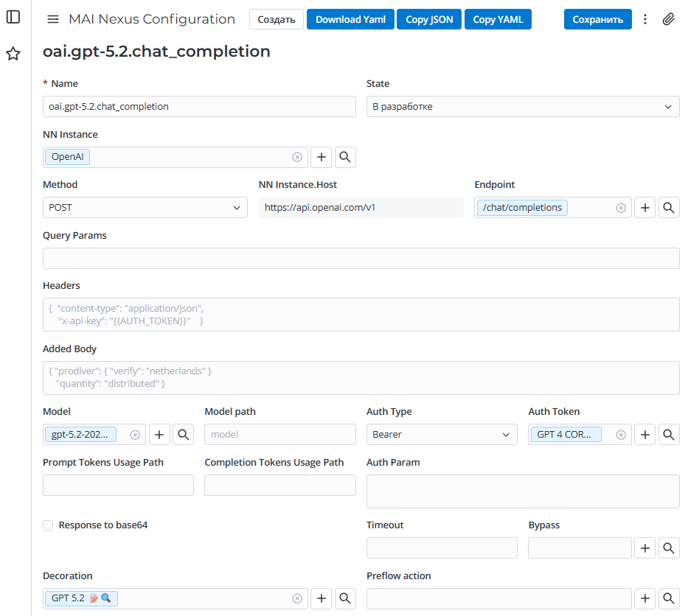Click Copy YAML button
The width and height of the screenshot is (688, 616).
(x=498, y=19)
